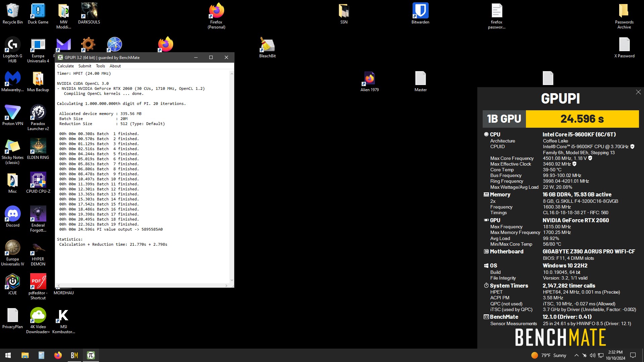644x362 pixels.
Task: Open the 79°F Sunny weather widget
Action: (x=549, y=355)
